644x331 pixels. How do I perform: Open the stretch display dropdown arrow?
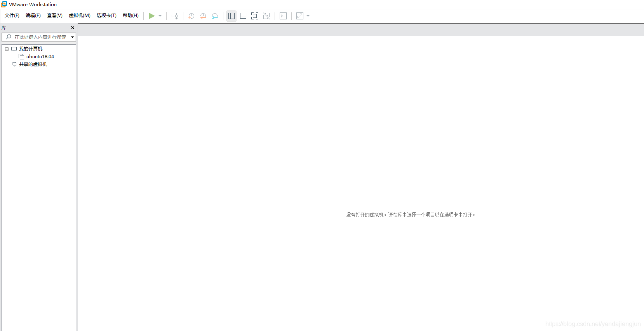pos(308,16)
